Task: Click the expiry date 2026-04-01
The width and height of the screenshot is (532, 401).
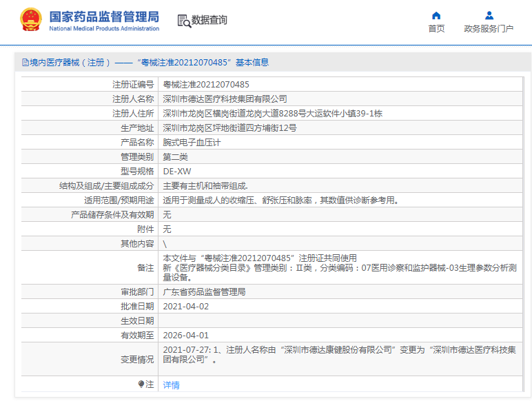Action: pyautogui.click(x=185, y=336)
